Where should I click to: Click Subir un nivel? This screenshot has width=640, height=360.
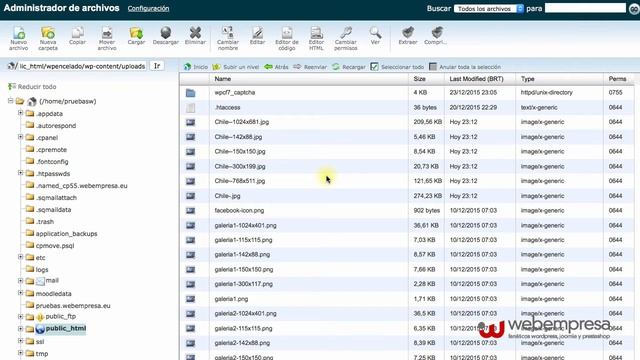click(x=236, y=67)
